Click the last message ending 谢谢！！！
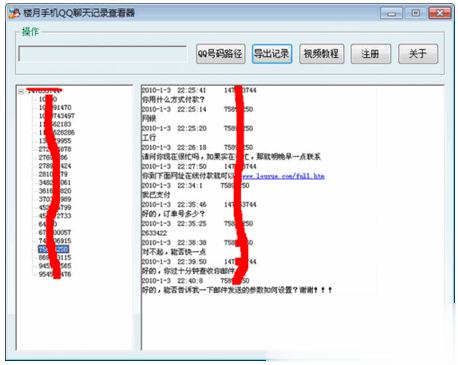The image size is (458, 365). coord(237,290)
